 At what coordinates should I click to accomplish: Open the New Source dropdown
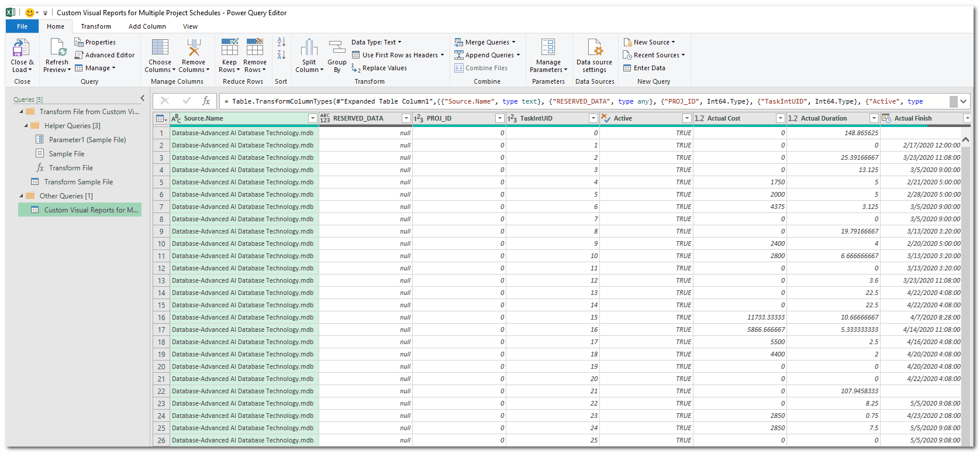pos(649,42)
